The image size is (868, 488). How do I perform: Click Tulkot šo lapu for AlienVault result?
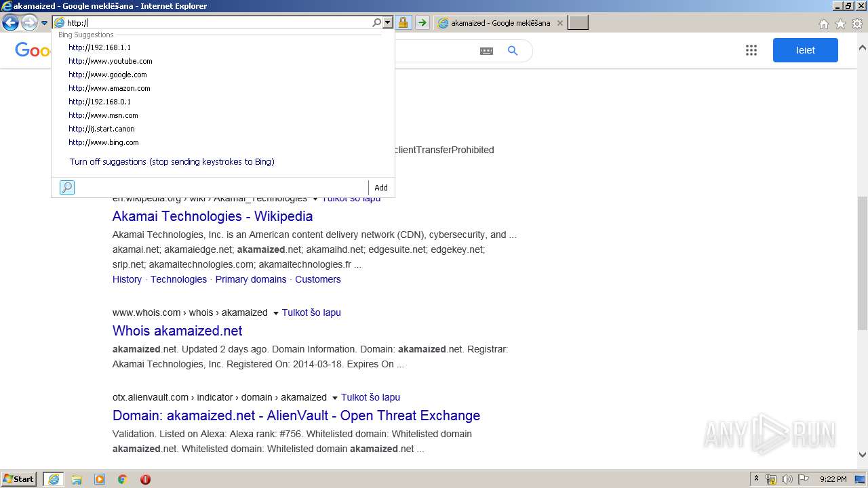(370, 397)
